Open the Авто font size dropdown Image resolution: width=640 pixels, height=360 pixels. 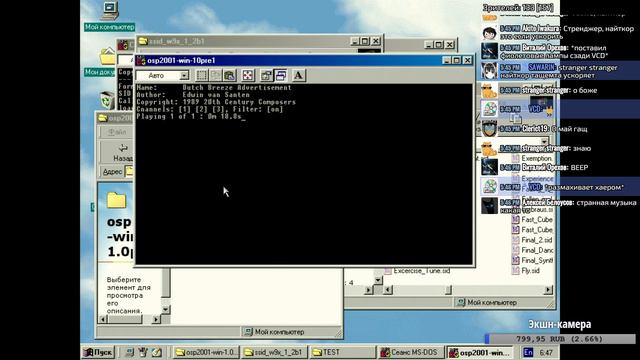(x=184, y=76)
